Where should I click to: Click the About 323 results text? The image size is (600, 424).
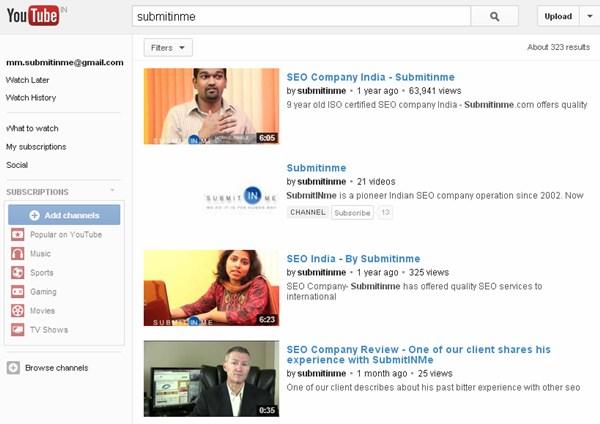[558, 47]
